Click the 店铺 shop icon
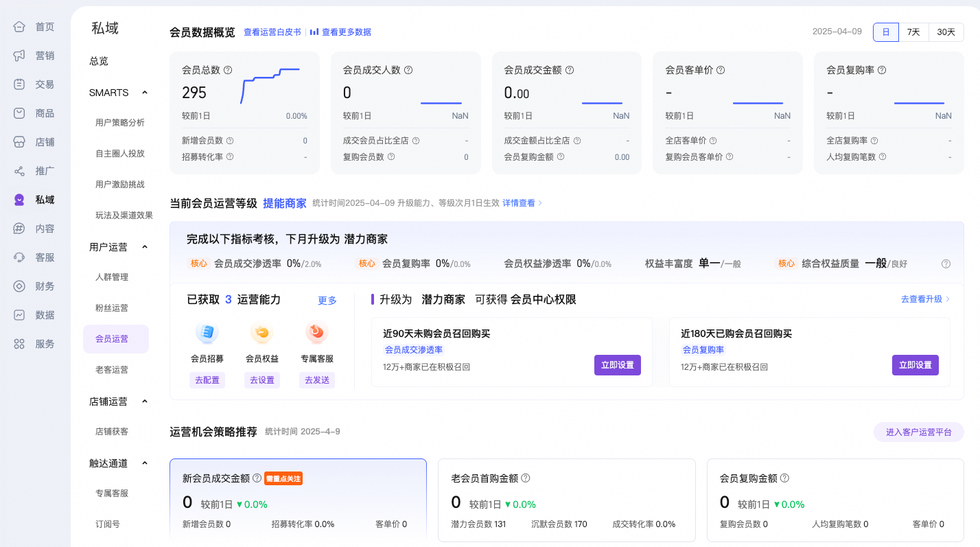 pos(20,142)
